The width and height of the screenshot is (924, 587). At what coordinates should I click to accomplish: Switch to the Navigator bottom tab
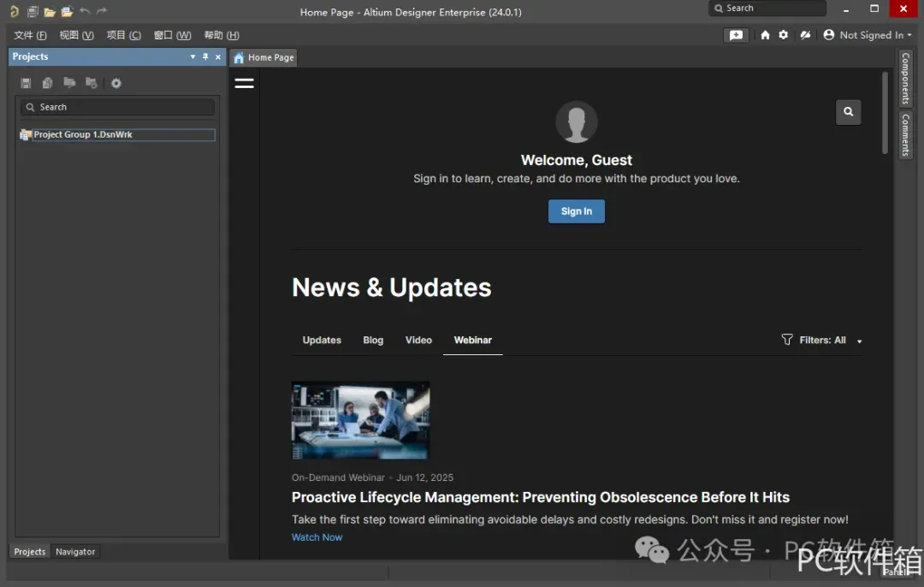[75, 552]
